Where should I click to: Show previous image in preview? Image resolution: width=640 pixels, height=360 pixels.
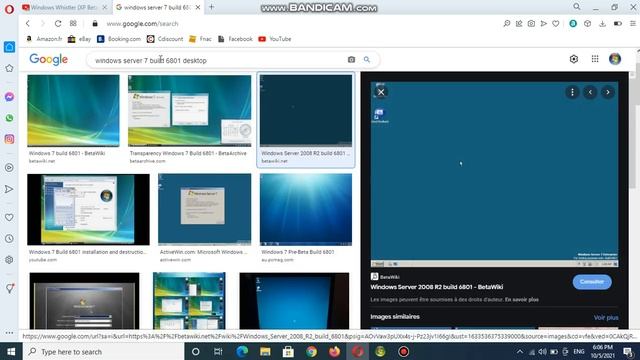click(590, 92)
